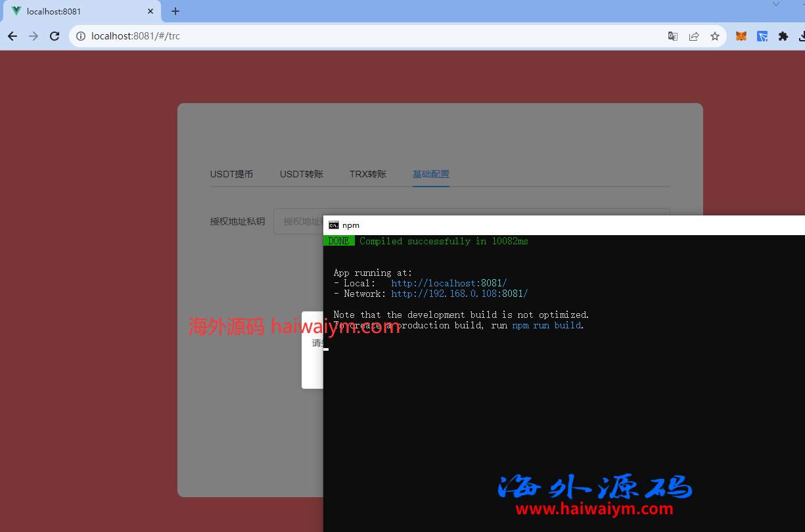Screen dimensions: 805x532
Task: Go forward with the forward arrow
Action: point(34,36)
